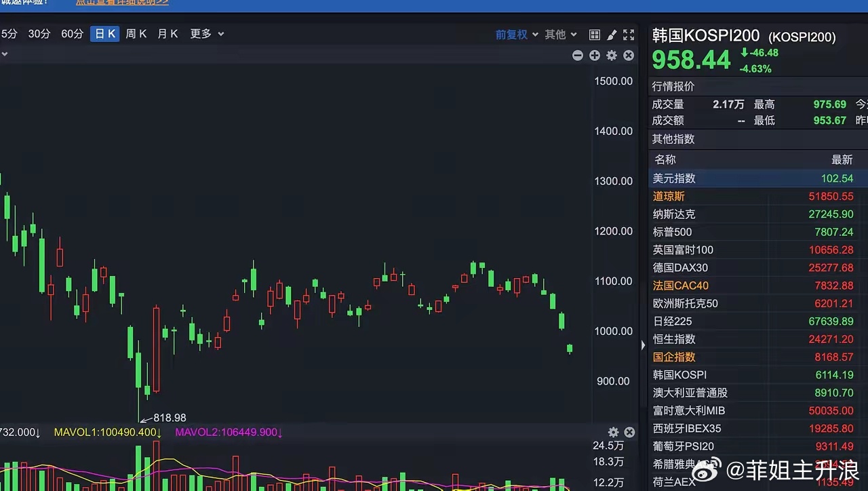
Task: Click the 韩国KOSPI200 title name
Action: pyautogui.click(x=706, y=35)
